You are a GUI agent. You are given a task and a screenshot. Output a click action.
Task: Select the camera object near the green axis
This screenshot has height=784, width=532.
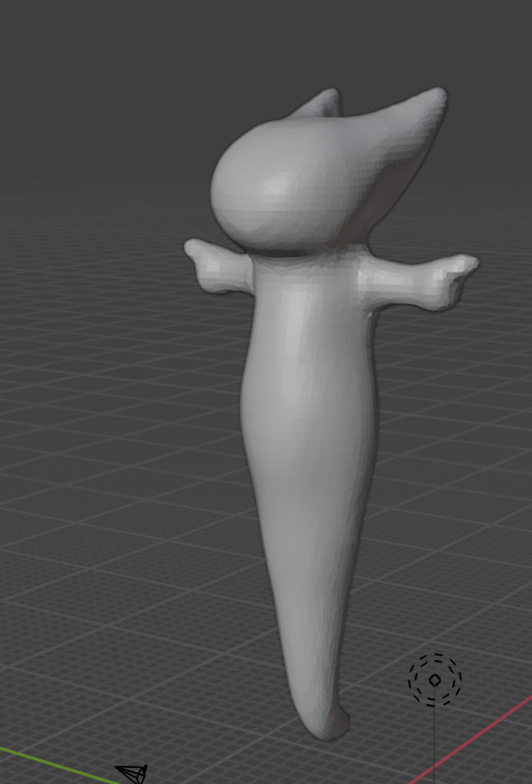point(132,773)
